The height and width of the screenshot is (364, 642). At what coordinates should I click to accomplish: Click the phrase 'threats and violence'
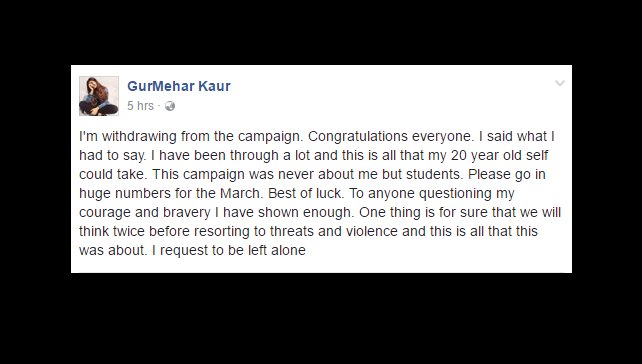coord(334,231)
